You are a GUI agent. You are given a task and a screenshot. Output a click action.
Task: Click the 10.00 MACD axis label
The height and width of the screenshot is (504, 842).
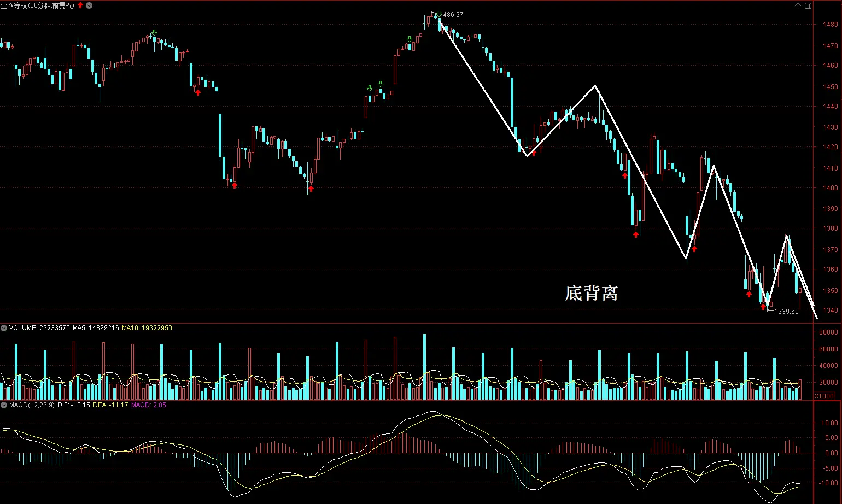pyautogui.click(x=830, y=423)
